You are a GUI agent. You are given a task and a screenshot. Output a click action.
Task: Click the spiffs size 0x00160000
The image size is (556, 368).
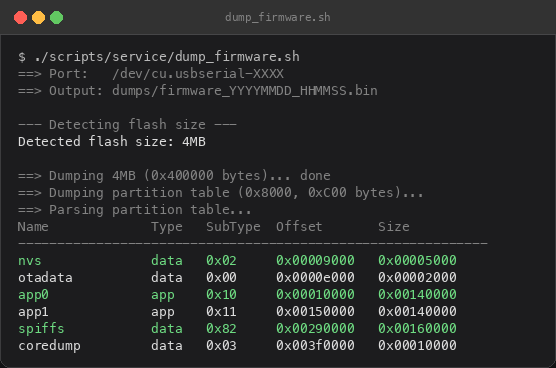click(417, 329)
